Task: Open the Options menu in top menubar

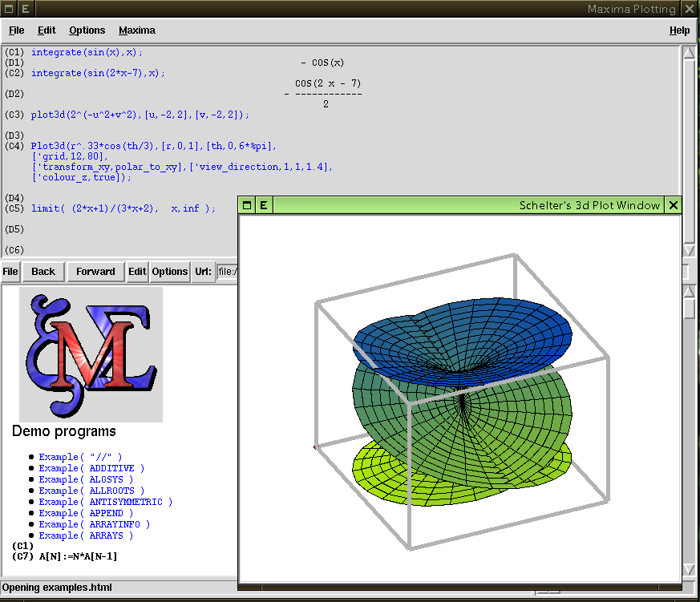Action: [x=87, y=30]
